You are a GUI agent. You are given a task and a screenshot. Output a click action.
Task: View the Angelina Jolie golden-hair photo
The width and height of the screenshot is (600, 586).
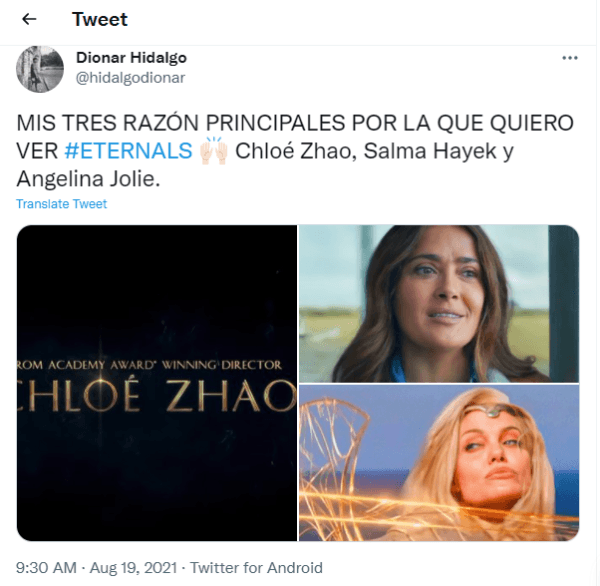tap(439, 463)
